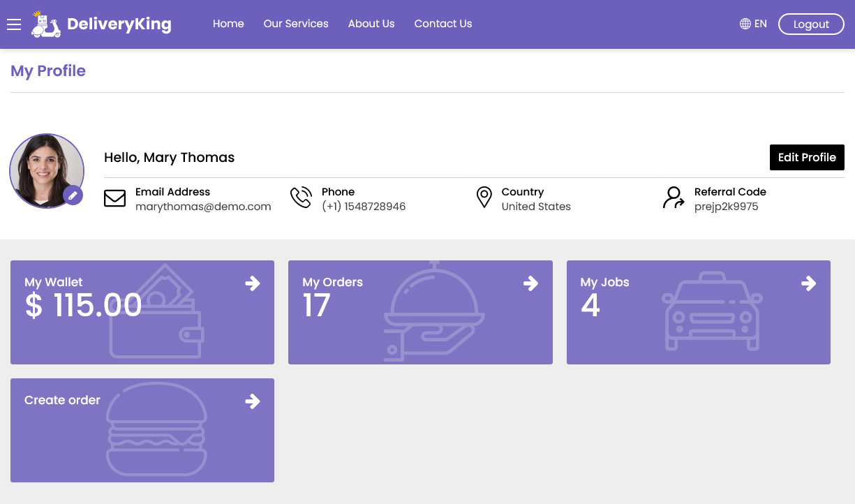Click the arrow on My Jobs card
The height and width of the screenshot is (504, 855).
[x=808, y=283]
